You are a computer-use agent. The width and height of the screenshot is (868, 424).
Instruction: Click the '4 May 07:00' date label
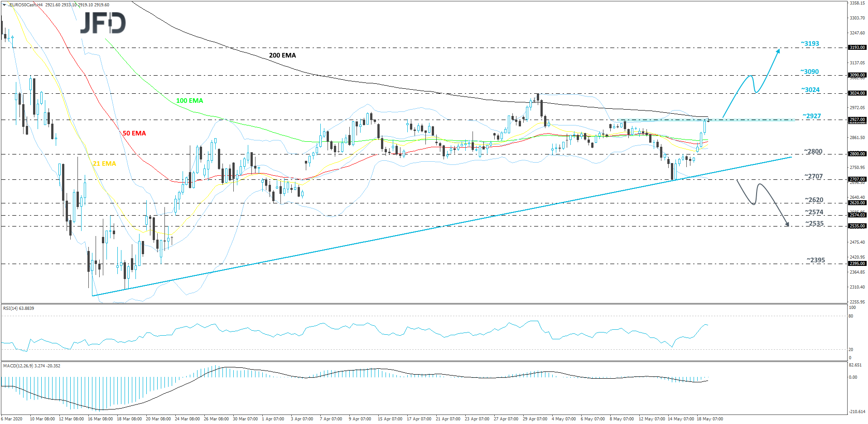coord(564,419)
